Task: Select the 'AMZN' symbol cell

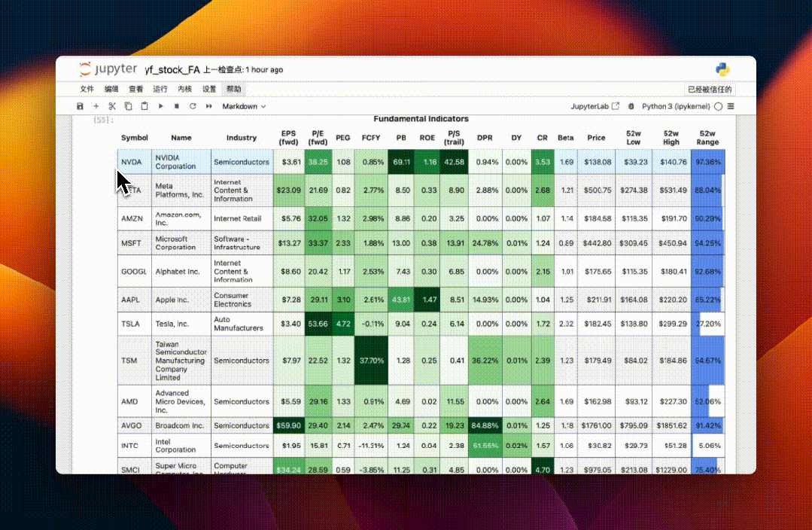Action: [x=135, y=218]
